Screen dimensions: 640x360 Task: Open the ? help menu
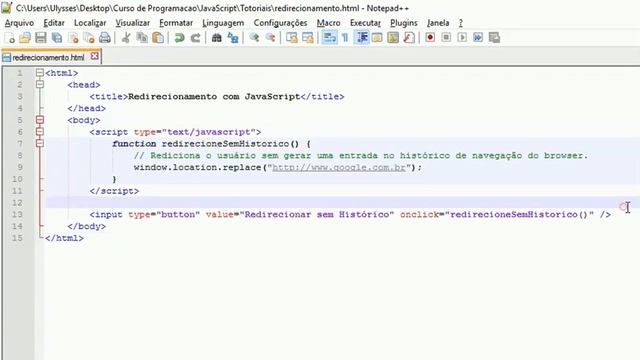(x=461, y=23)
